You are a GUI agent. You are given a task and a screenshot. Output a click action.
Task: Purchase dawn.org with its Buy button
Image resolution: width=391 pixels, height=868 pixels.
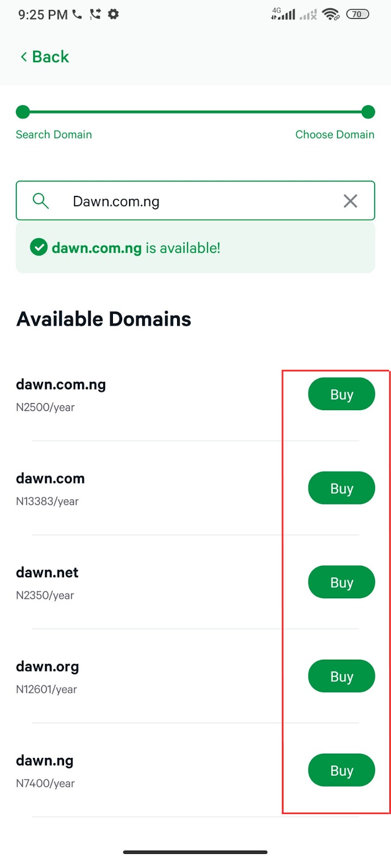point(341,676)
